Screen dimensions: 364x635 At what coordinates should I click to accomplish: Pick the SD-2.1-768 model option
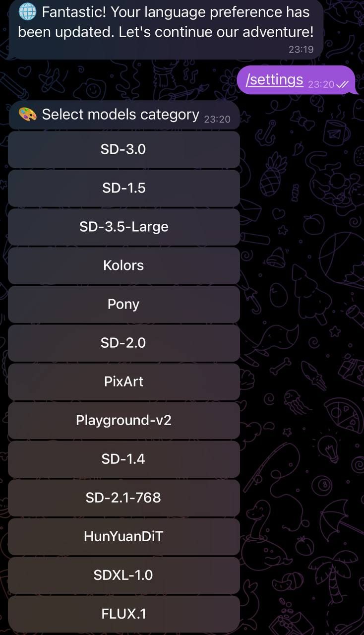(123, 498)
